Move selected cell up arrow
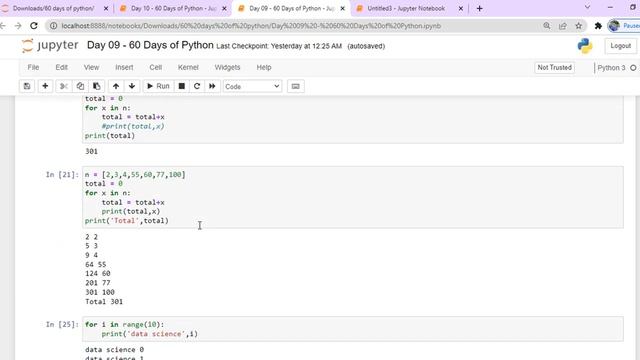 (116, 86)
